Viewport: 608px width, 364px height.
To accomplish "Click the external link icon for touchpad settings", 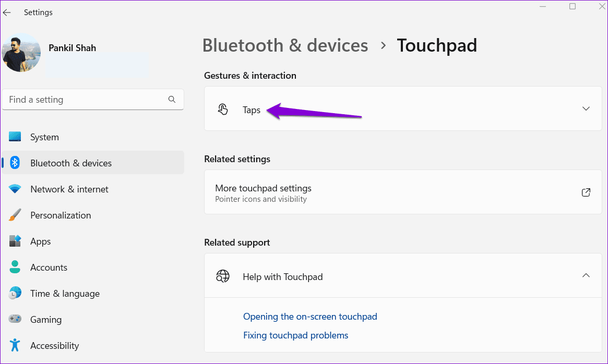I will [x=586, y=192].
